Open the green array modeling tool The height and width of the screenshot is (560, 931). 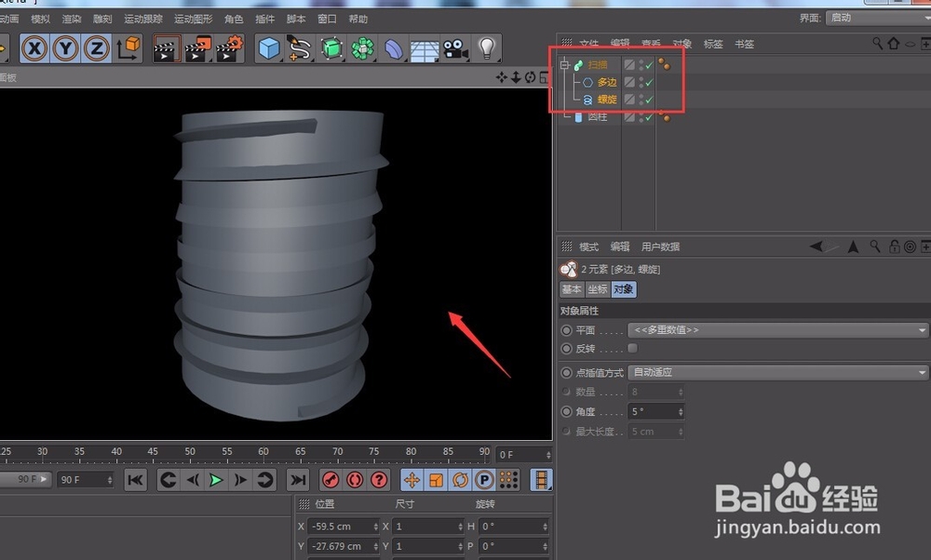pos(362,48)
